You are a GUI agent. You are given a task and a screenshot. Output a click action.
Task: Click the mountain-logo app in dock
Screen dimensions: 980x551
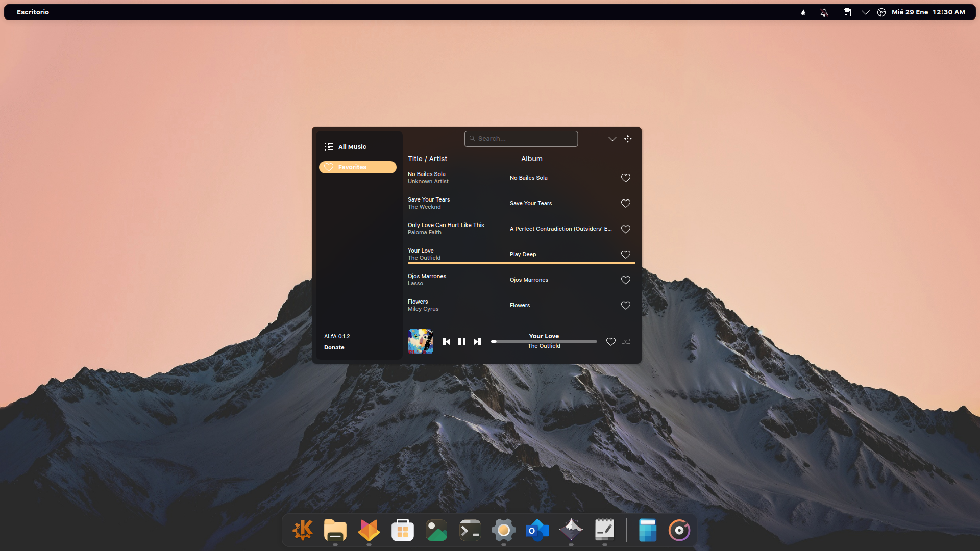pyautogui.click(x=571, y=531)
